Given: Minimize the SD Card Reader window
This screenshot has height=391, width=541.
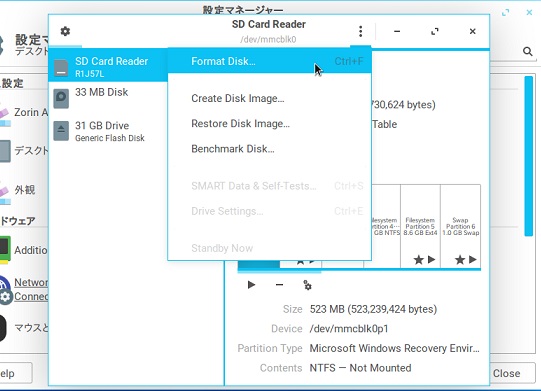Looking at the screenshot, I should 397,31.
